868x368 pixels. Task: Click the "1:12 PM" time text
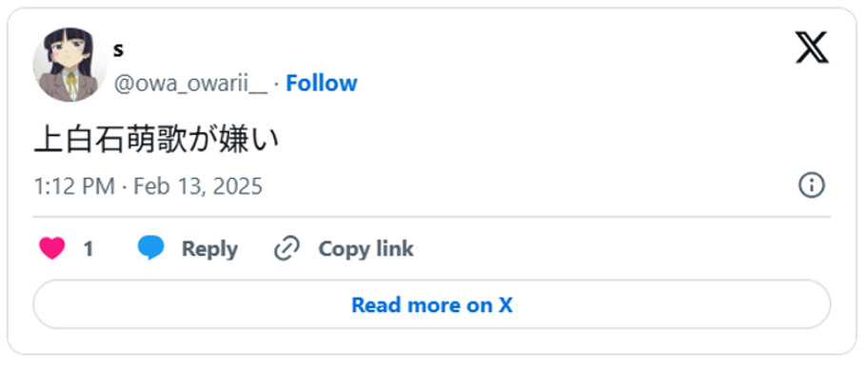[74, 186]
